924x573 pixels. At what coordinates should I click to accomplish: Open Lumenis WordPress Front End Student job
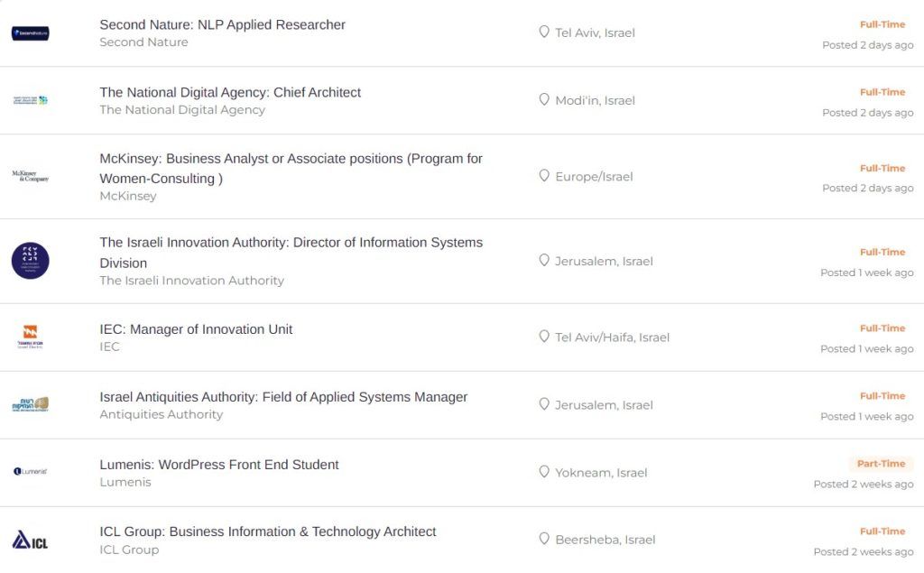pos(218,465)
